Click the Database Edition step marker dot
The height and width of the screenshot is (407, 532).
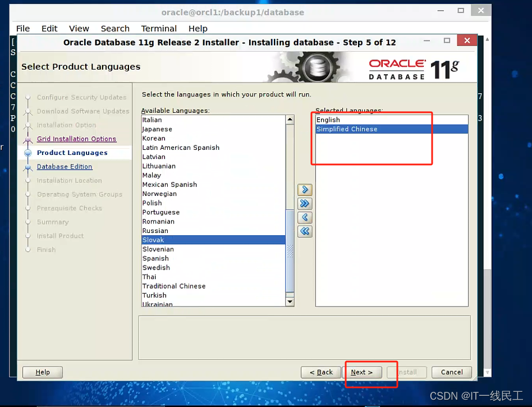[28, 166]
